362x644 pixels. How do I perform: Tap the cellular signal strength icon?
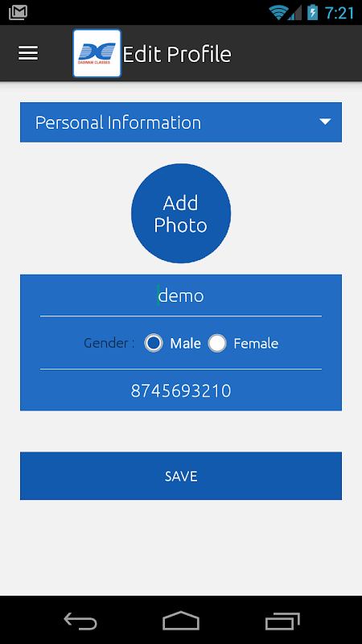[294, 13]
